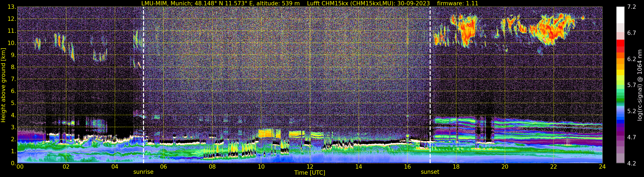Click the height tick label '13.'
This screenshot has width=644, height=177.
click(x=12, y=7)
